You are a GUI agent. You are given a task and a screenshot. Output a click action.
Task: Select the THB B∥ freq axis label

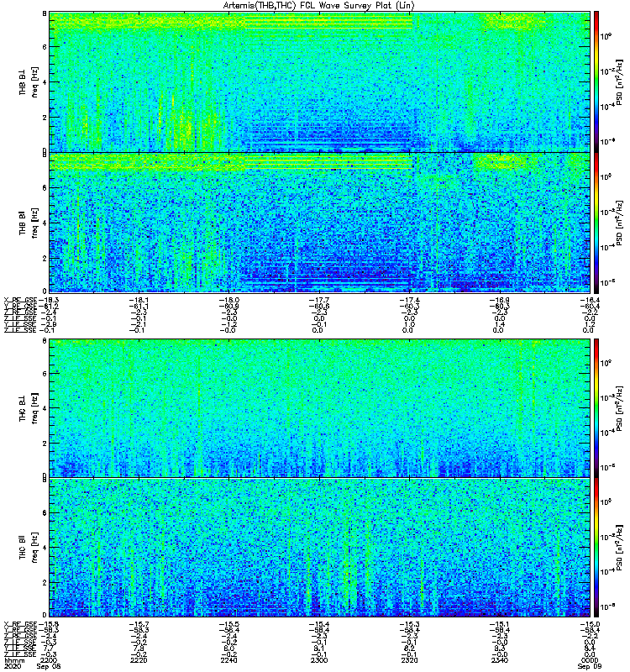29,223
